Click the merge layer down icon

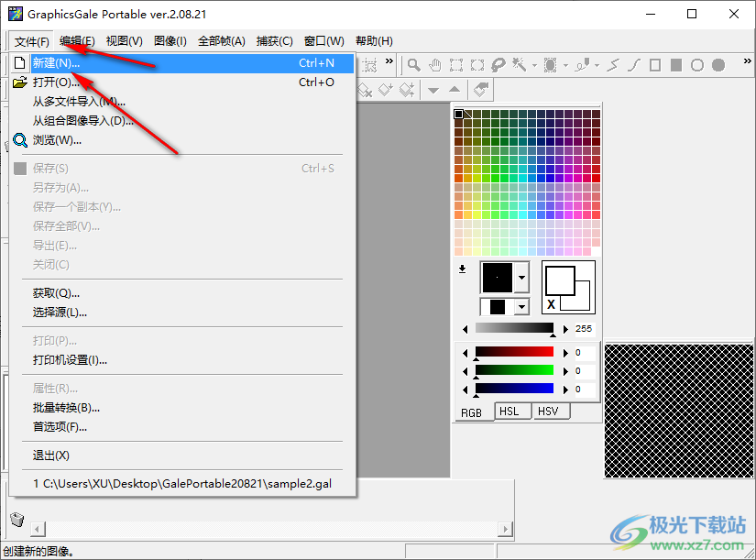(x=386, y=90)
